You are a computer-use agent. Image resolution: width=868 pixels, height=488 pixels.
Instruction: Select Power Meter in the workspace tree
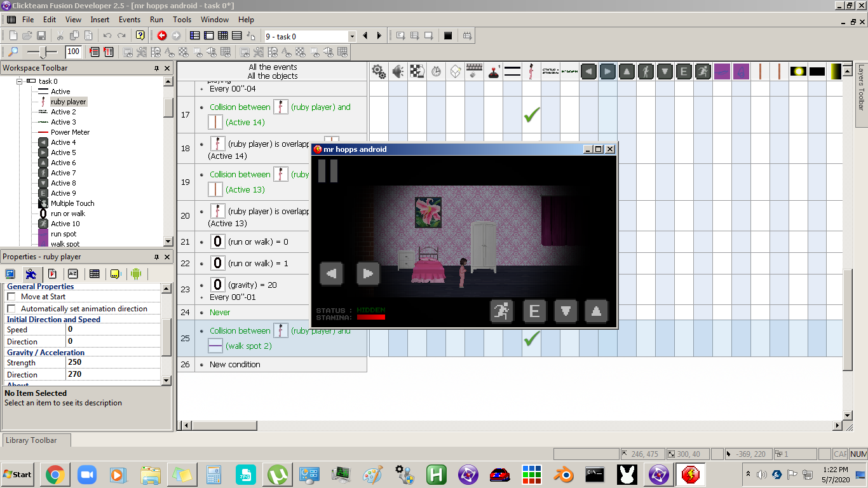click(x=71, y=132)
